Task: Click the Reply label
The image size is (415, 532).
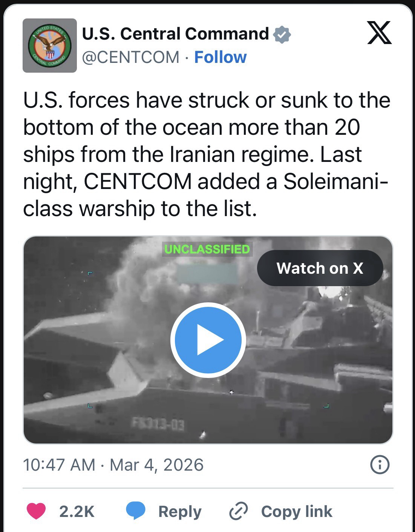Action: 180,511
